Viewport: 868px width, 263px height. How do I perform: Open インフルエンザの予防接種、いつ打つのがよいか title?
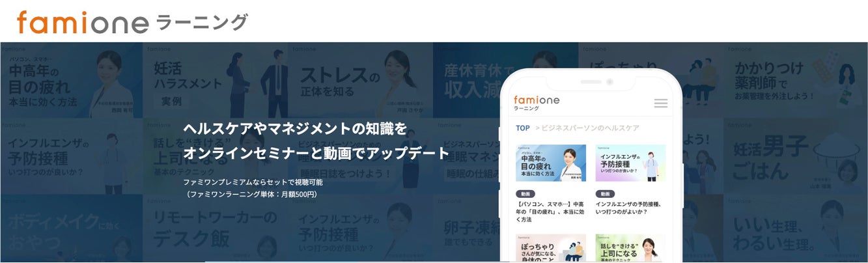630,208
